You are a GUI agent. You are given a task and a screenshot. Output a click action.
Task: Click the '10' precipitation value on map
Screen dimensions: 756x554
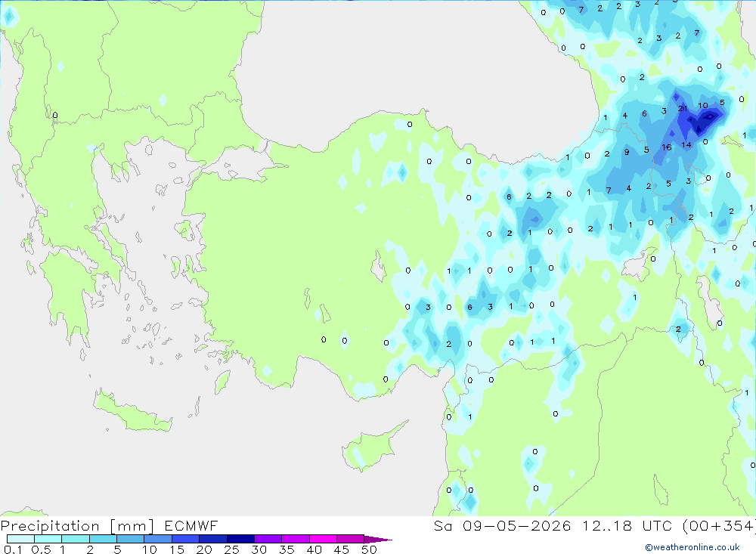(703, 105)
